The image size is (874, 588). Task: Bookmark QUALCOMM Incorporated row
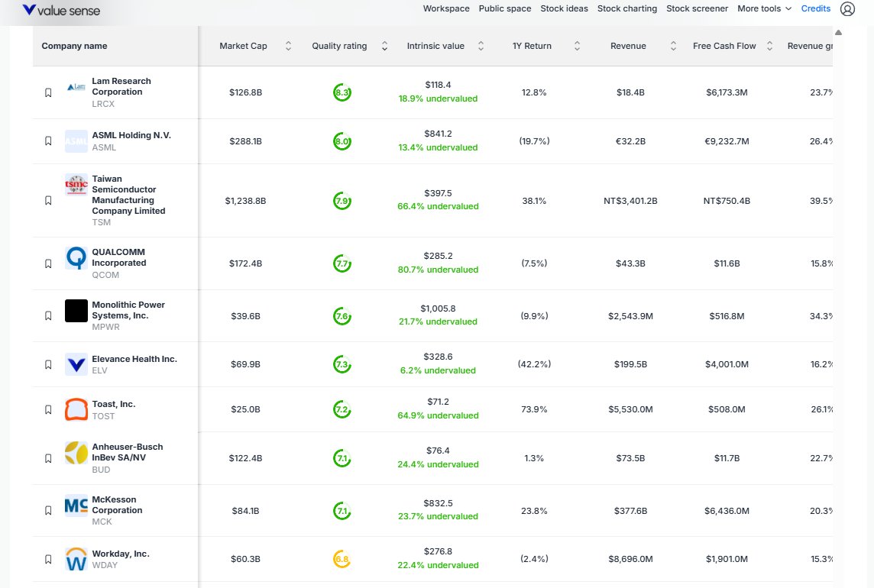pyautogui.click(x=48, y=263)
